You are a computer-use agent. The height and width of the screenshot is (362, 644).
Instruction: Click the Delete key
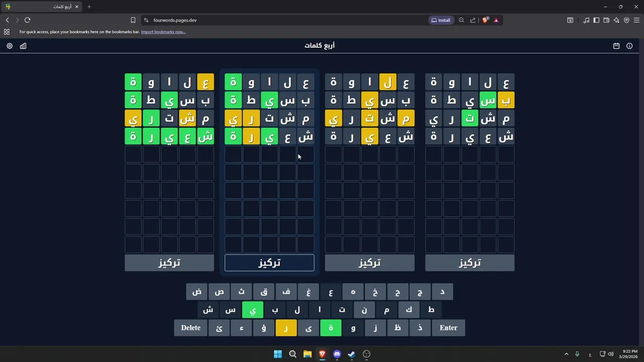191,328
